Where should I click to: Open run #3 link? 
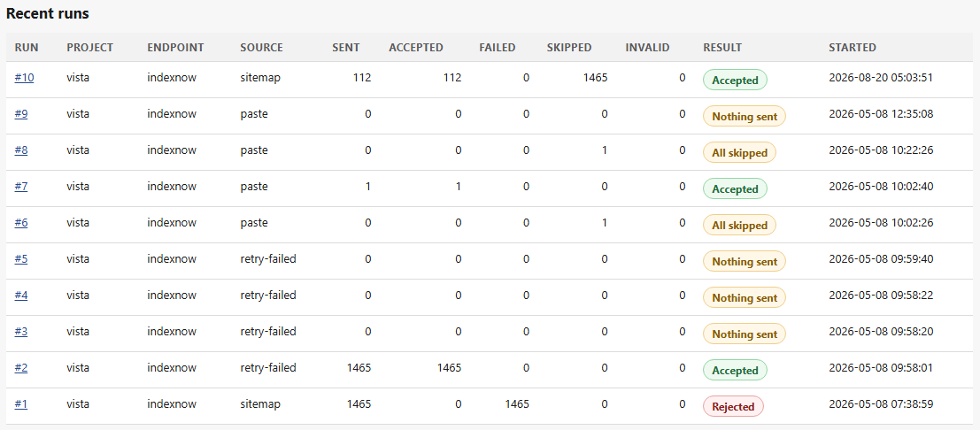[21, 332]
